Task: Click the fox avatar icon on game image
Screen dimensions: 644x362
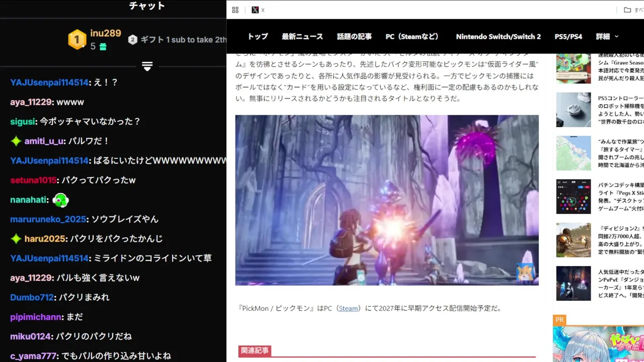Action: tap(525, 273)
